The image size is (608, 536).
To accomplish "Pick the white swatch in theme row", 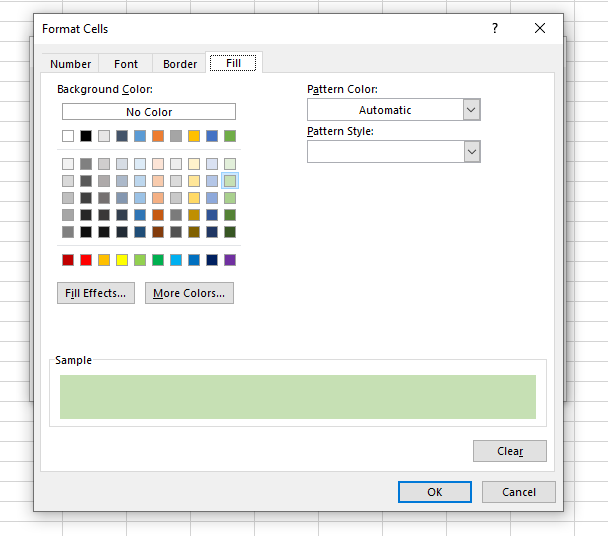I will tap(68, 136).
